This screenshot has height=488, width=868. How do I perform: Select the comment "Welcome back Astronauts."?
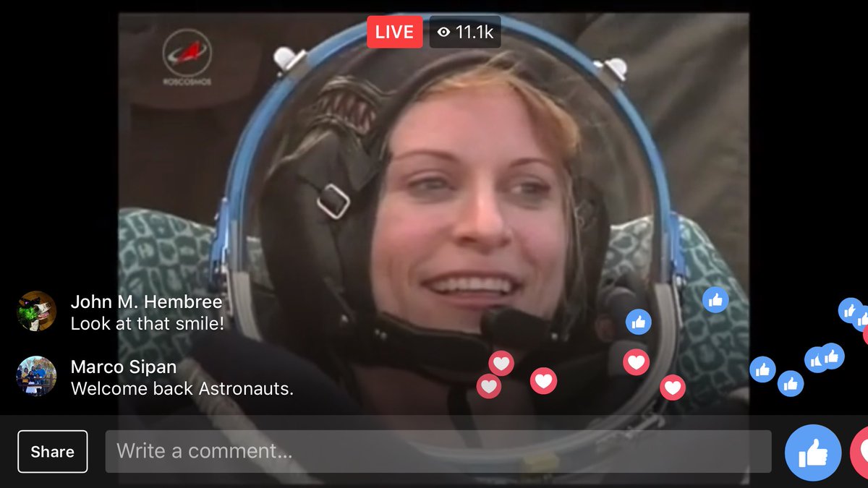(x=182, y=389)
